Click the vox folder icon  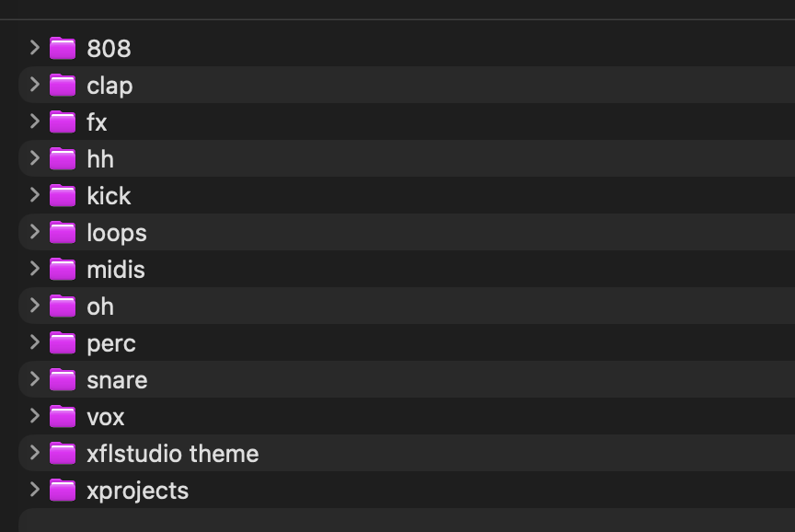click(x=63, y=417)
